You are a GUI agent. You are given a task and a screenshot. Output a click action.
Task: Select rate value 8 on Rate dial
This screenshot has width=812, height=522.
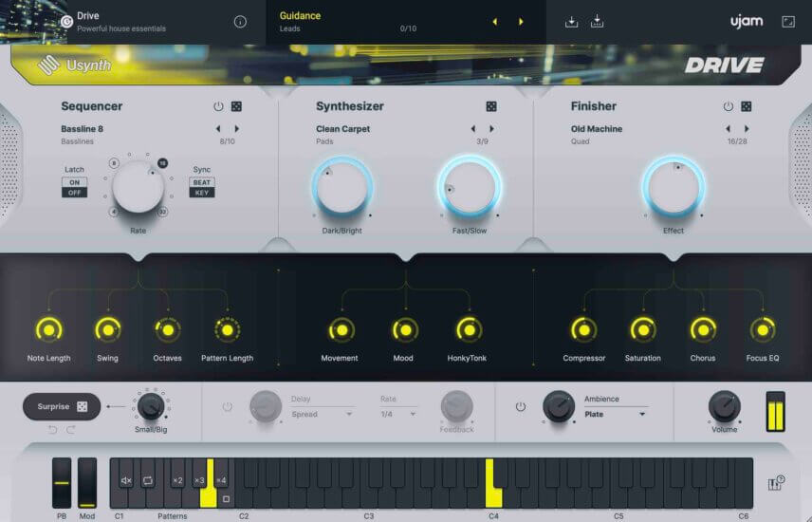point(114,163)
